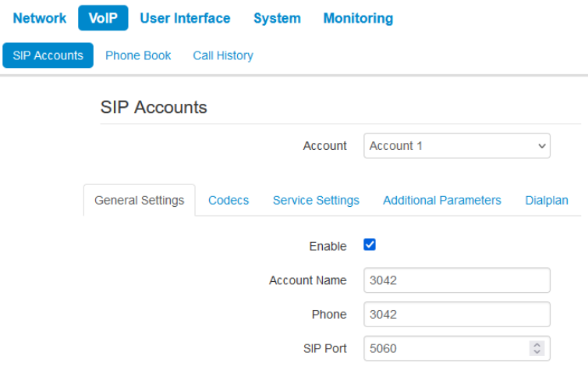
Task: Click the Phone number input field
Action: click(x=456, y=315)
